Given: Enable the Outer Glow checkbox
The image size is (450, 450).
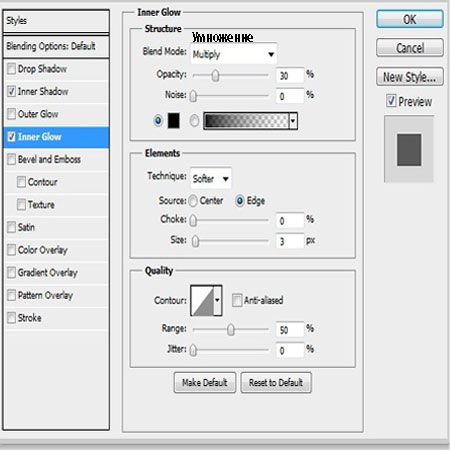Looking at the screenshot, I should click(x=11, y=114).
